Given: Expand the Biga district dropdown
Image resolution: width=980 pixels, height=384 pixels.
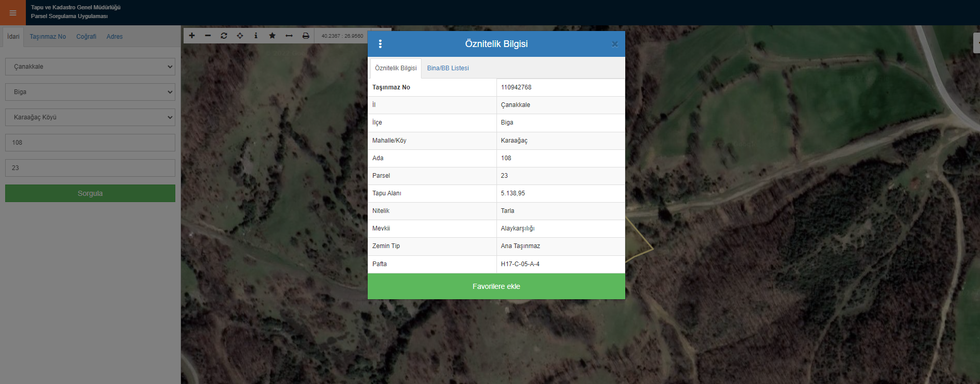Looking at the screenshot, I should click(x=90, y=92).
